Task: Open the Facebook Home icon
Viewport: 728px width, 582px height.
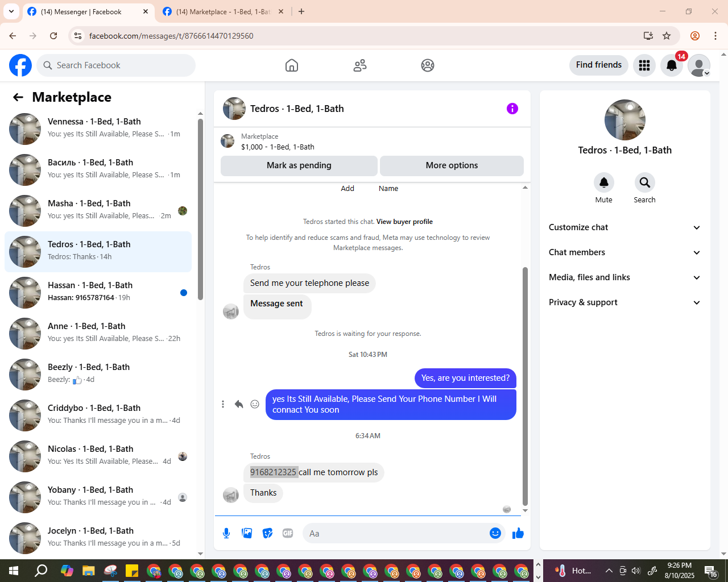Action: pos(292,65)
